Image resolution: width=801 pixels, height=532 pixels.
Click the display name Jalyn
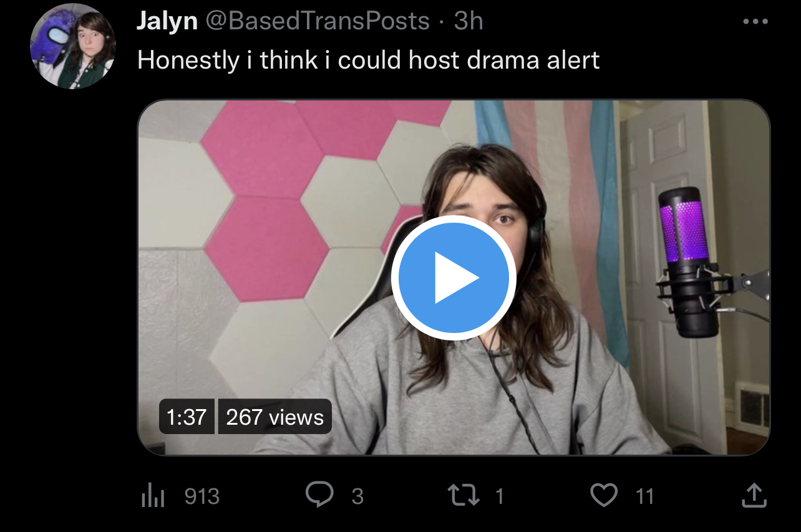pyautogui.click(x=167, y=21)
